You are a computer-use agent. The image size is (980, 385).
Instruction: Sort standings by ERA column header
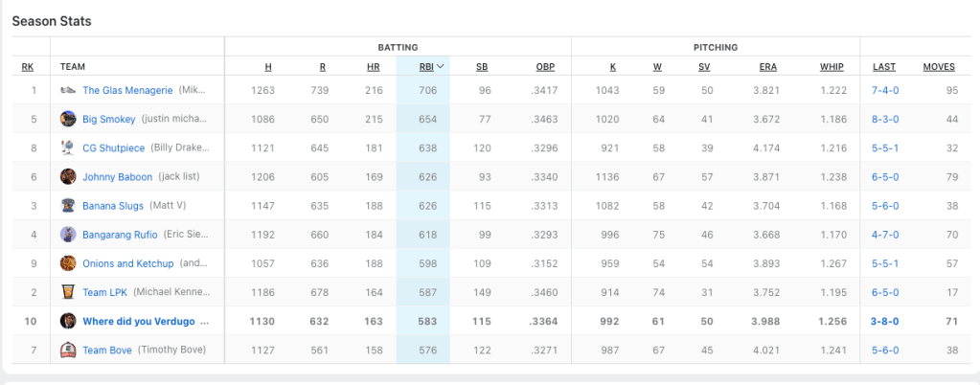tap(767, 67)
